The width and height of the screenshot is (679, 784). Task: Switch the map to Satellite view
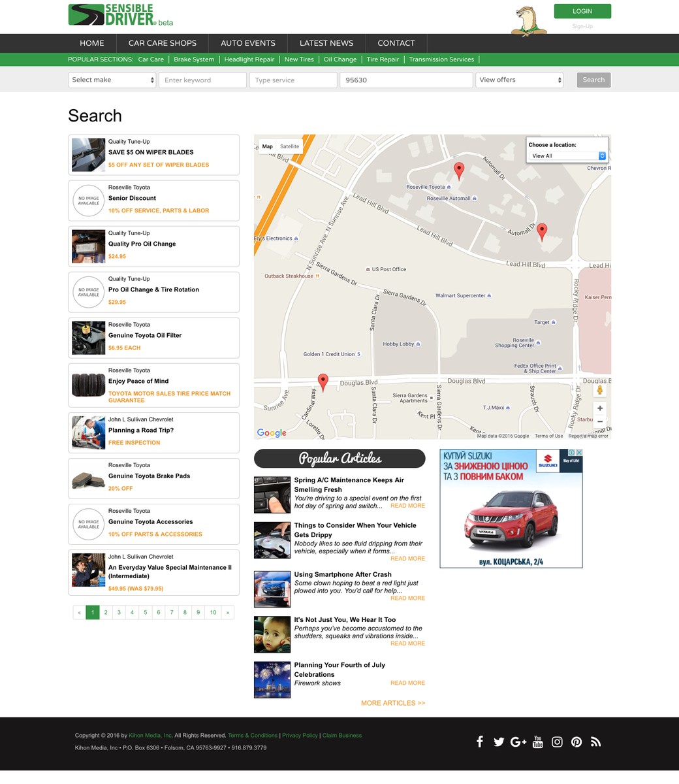[x=290, y=146]
